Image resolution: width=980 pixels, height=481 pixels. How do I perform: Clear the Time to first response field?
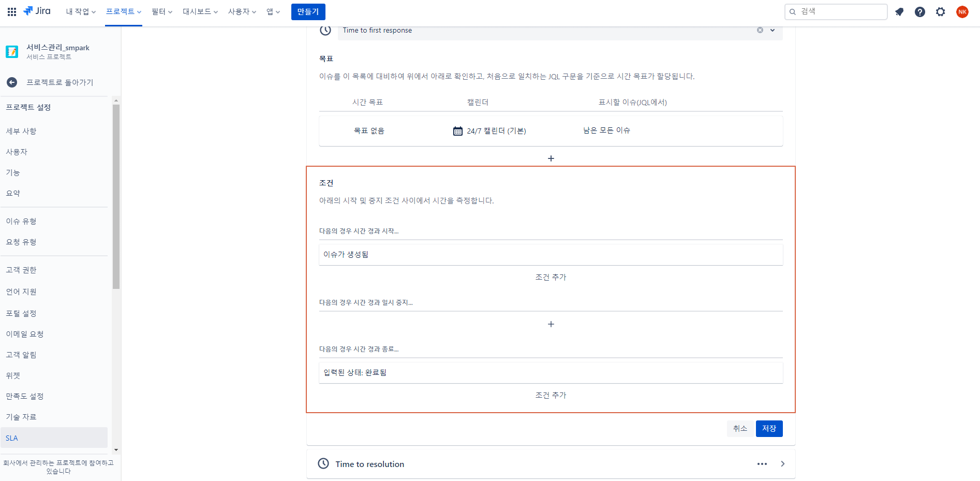(x=760, y=30)
